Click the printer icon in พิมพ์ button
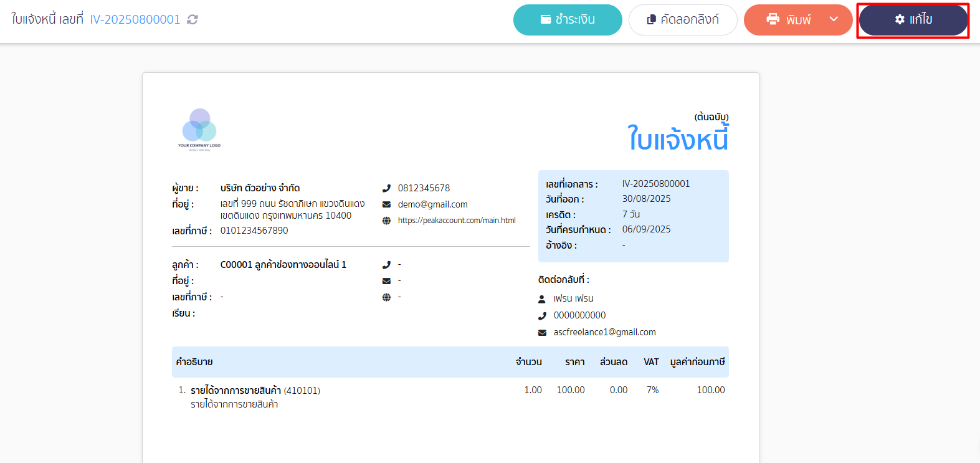Screen dimensions: 980x463 773,19
